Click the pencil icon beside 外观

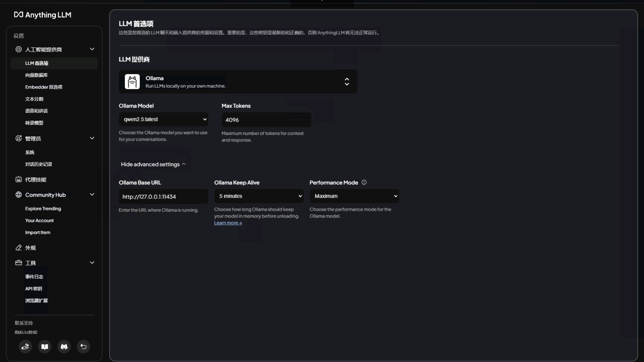[19, 248]
